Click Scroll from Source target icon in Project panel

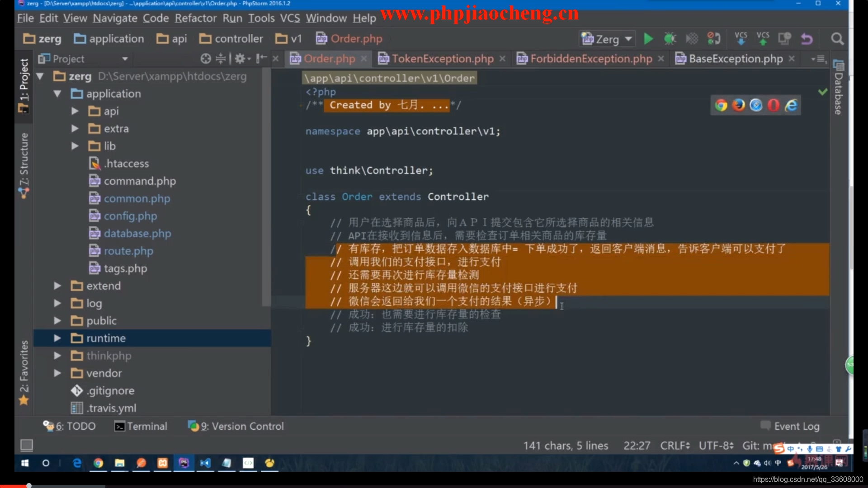click(x=206, y=59)
